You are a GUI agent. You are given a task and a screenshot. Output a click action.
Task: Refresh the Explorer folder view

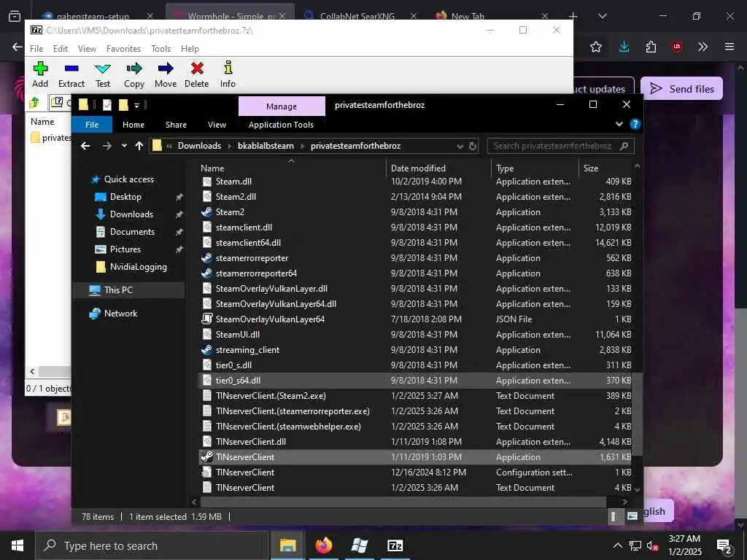coord(473,146)
